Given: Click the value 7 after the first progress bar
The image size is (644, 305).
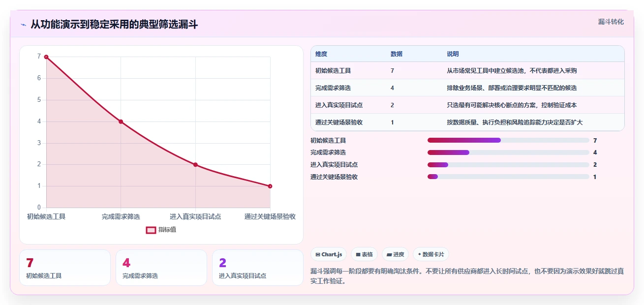Looking at the screenshot, I should [x=595, y=141].
